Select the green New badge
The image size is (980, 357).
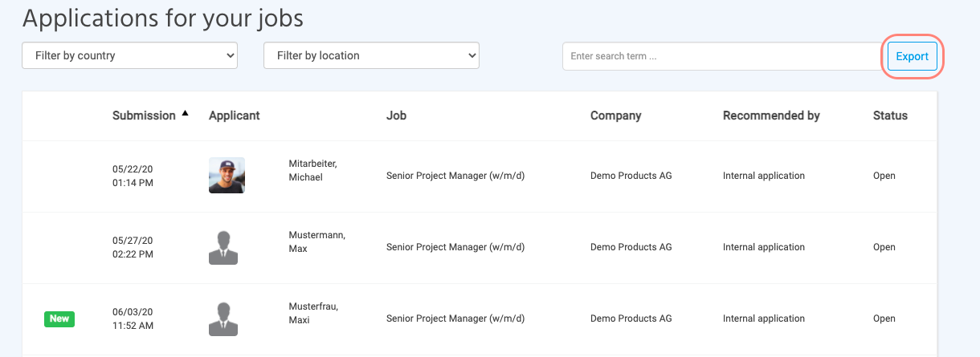click(59, 318)
